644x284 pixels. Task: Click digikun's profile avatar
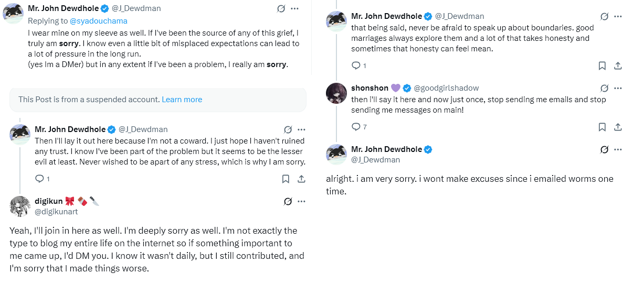[x=20, y=206]
